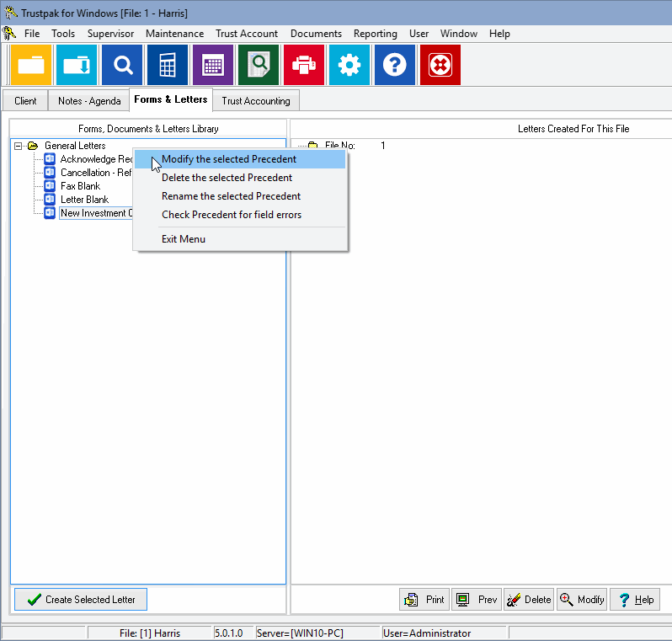Choose Rename the selected Precedent
The image size is (672, 641).
pyautogui.click(x=239, y=196)
